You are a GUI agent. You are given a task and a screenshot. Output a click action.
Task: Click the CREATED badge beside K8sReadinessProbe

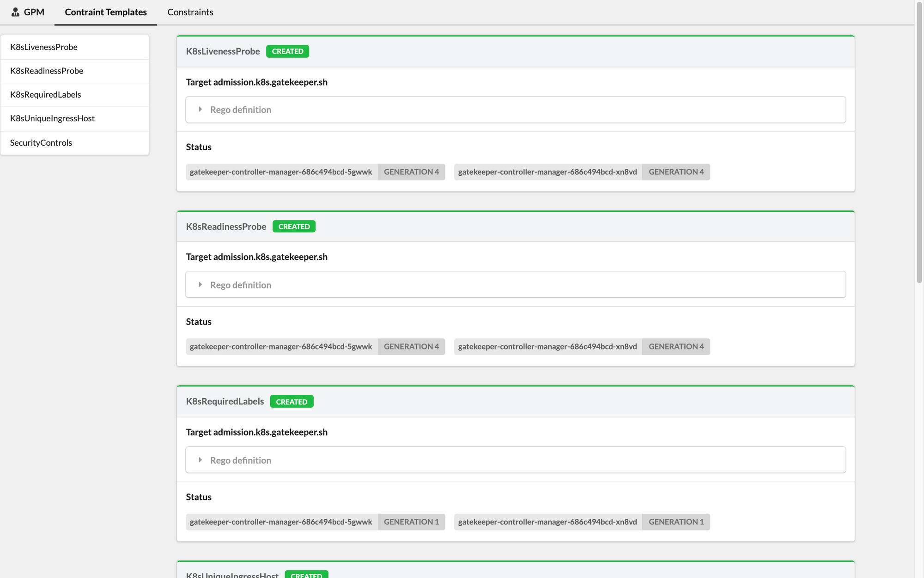point(294,227)
